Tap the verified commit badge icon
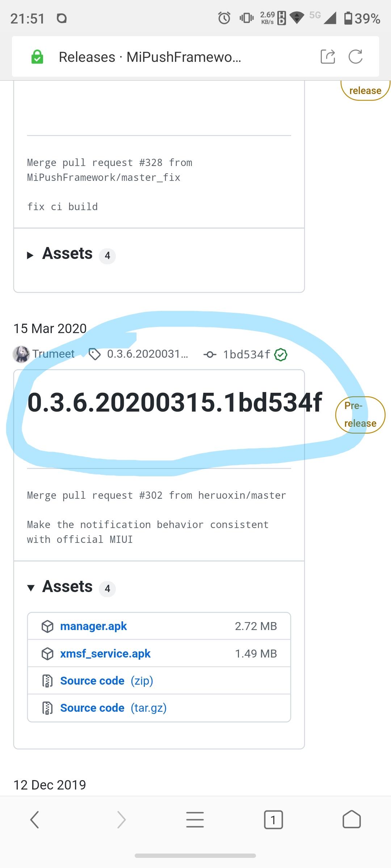 (x=281, y=355)
